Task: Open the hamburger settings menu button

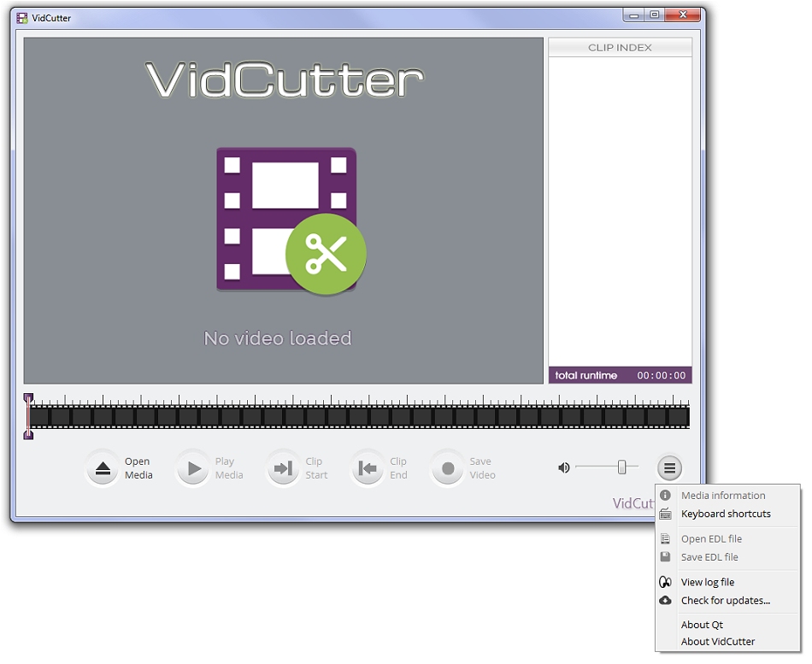Action: coord(669,468)
